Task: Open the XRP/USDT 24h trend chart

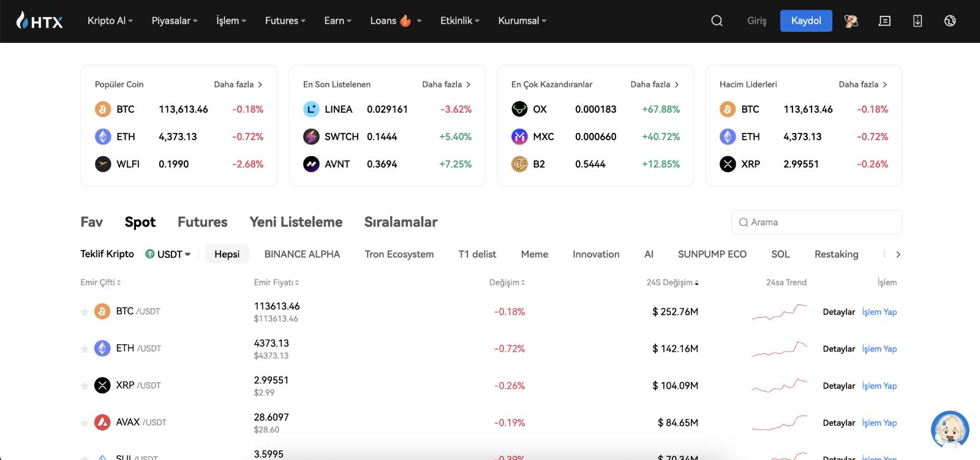Action: tap(780, 386)
